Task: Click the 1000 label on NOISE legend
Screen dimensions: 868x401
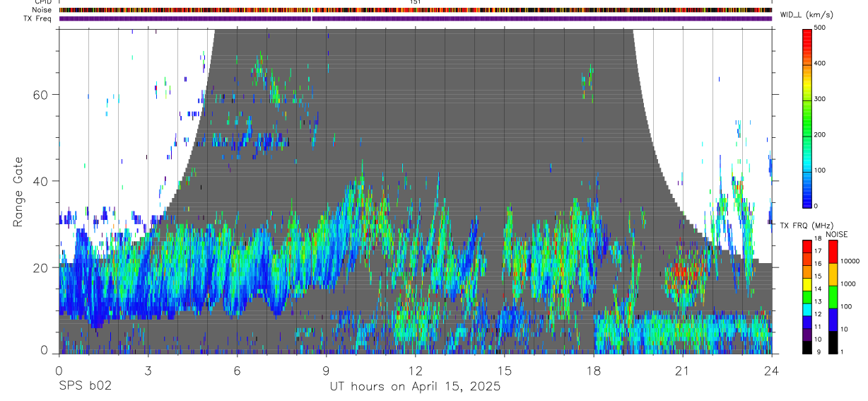Action: pos(850,284)
